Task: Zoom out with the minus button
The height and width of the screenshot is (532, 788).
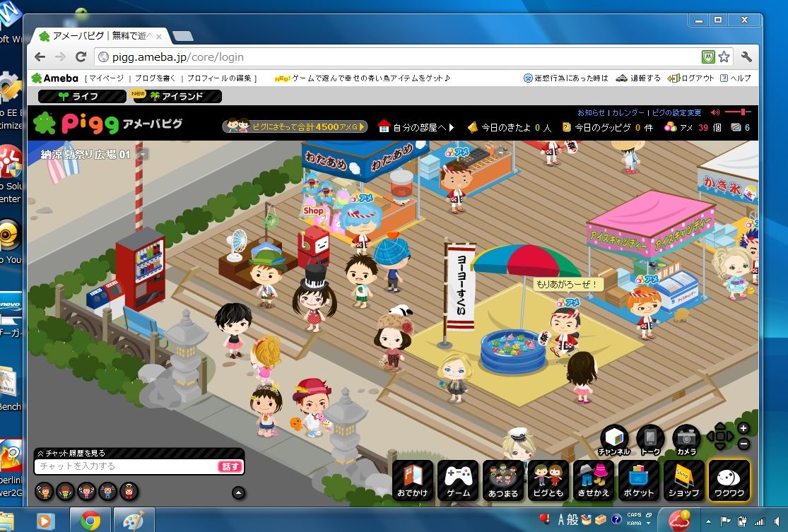Action: click(x=743, y=444)
